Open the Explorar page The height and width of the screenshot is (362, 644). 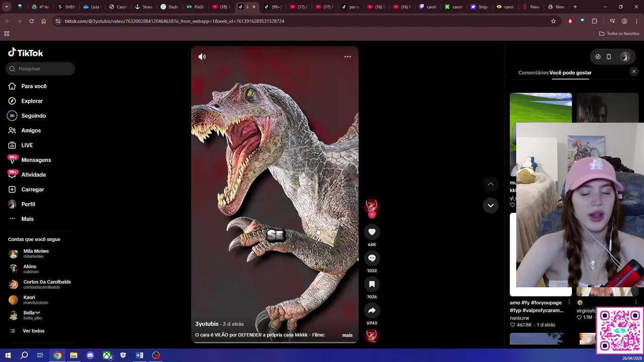pyautogui.click(x=32, y=101)
